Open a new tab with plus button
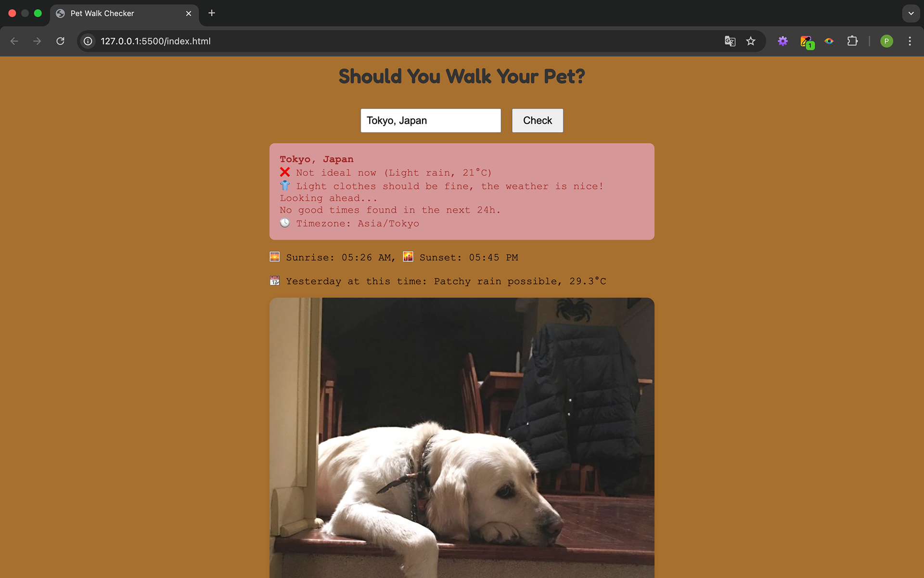 (x=212, y=13)
